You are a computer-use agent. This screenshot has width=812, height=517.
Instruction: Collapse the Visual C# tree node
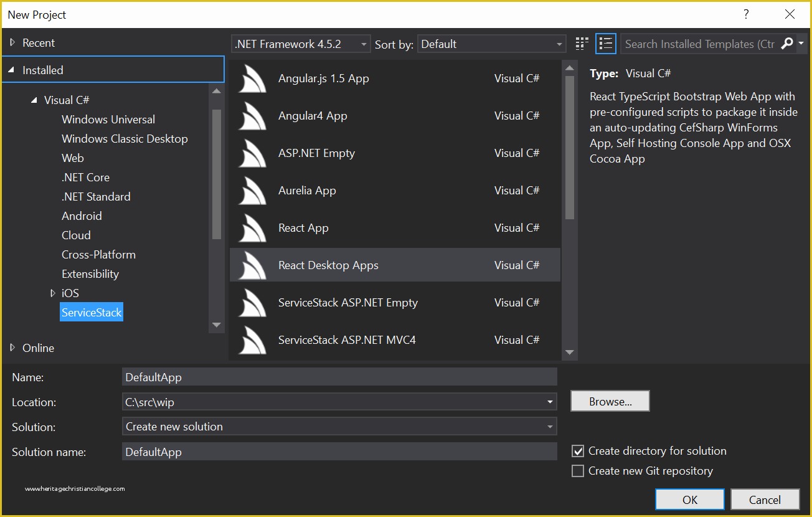[x=34, y=100]
